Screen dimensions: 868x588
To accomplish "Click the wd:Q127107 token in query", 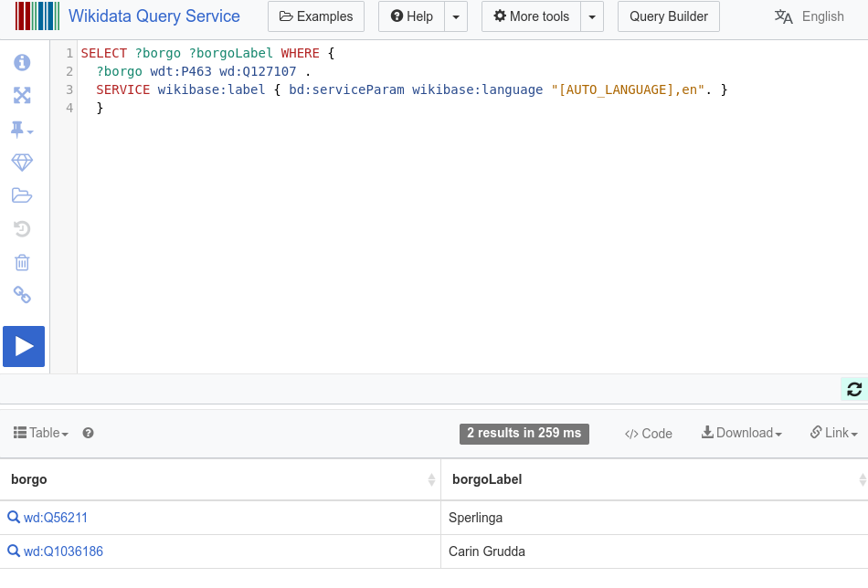I will tap(258, 71).
